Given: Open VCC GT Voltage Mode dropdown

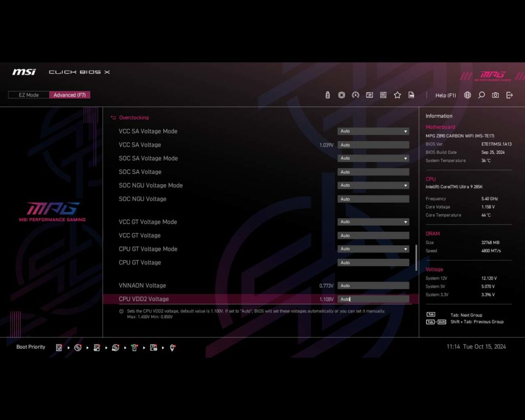Looking at the screenshot, I should pos(373,222).
